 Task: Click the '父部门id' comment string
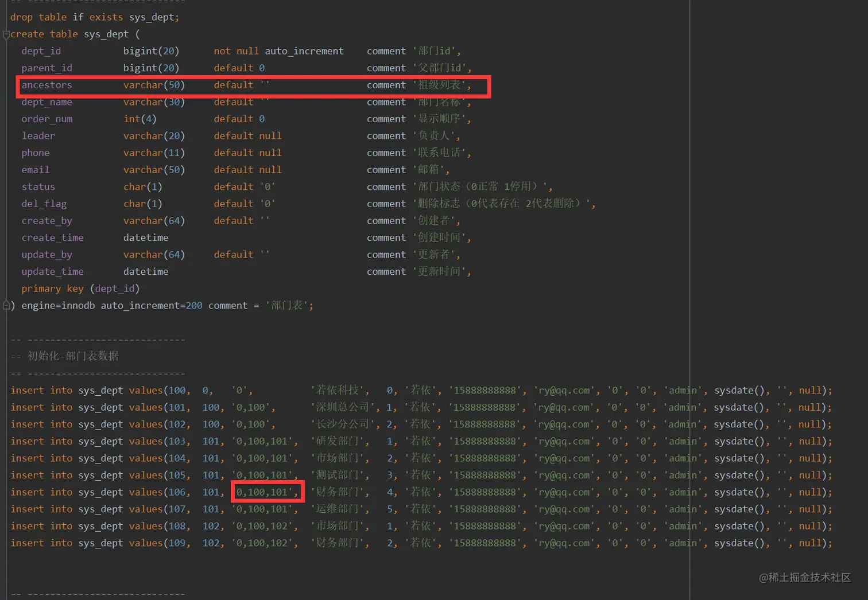(x=439, y=68)
